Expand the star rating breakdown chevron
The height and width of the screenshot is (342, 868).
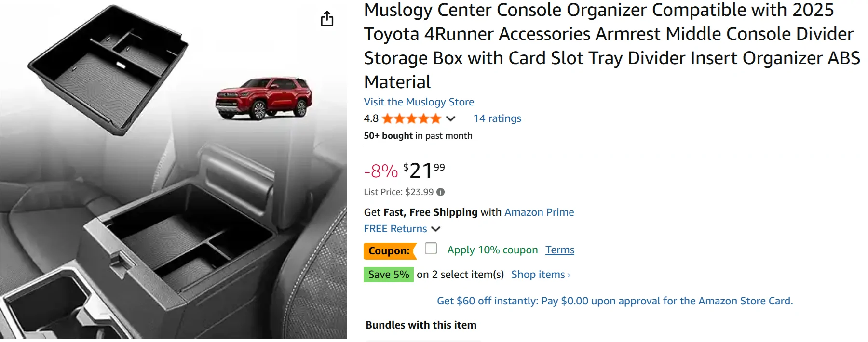coord(451,118)
